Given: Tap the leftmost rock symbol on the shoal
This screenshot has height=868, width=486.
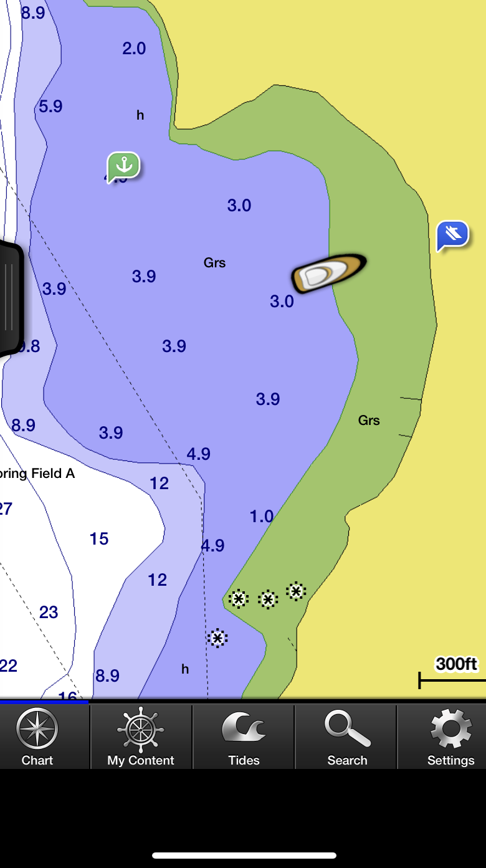Looking at the screenshot, I should pos(238,599).
